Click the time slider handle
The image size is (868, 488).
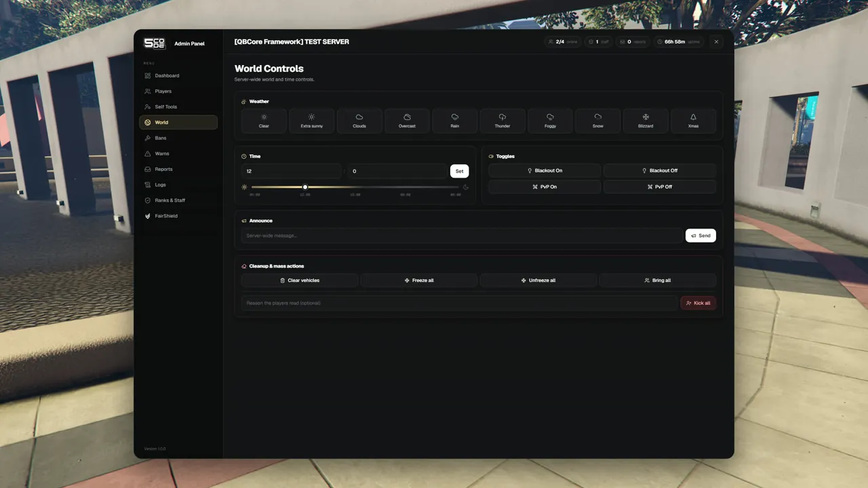click(305, 187)
